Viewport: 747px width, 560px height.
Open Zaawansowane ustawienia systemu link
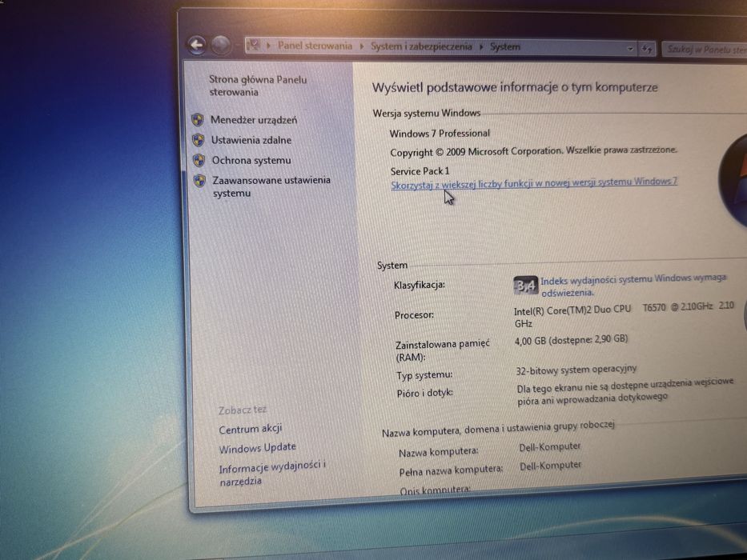(x=271, y=186)
